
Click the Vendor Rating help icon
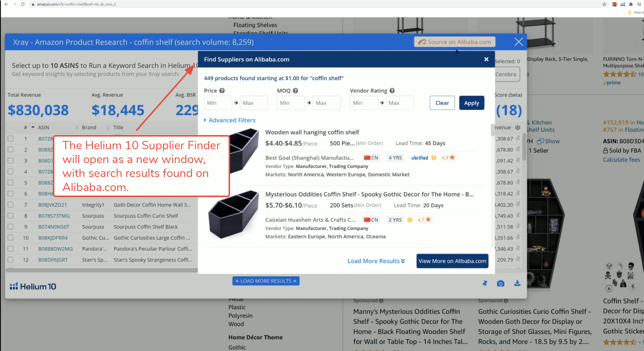[392, 91]
